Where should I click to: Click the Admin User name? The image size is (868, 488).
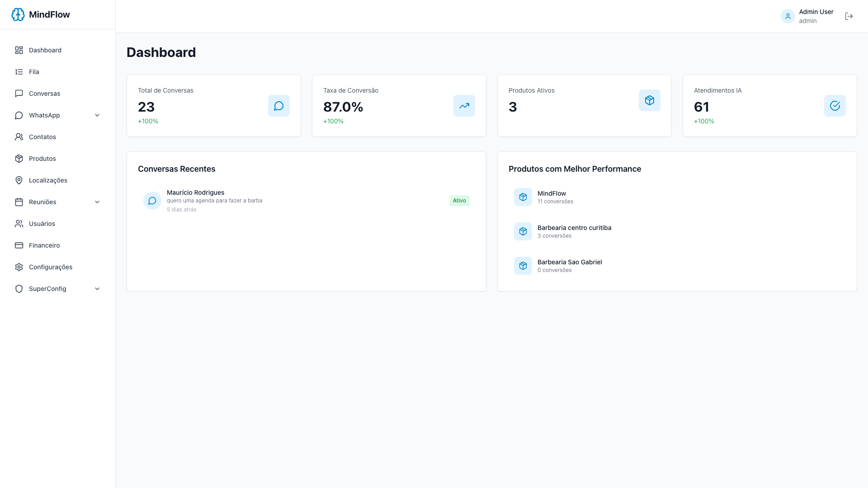pyautogui.click(x=816, y=12)
